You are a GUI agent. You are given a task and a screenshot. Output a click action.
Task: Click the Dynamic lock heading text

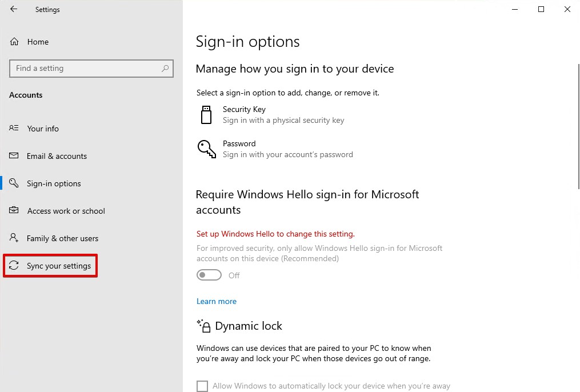(x=248, y=326)
